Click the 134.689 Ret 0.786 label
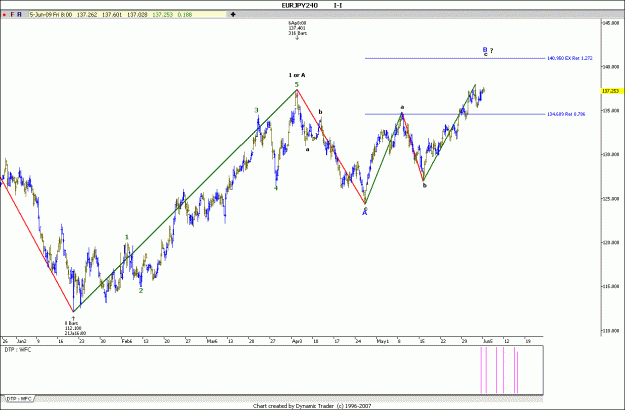The height and width of the screenshot is (410, 625). click(x=566, y=114)
